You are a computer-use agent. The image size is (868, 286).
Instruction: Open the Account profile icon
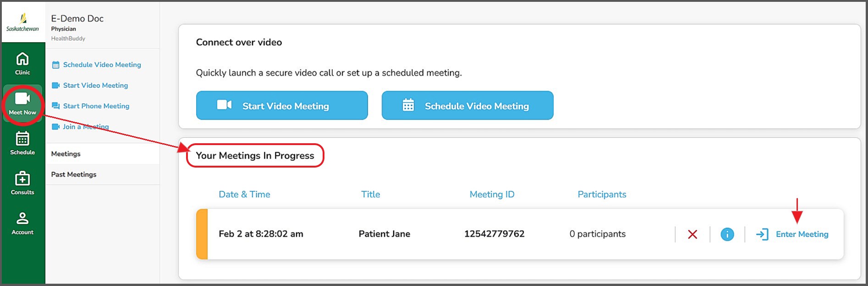pos(22,219)
